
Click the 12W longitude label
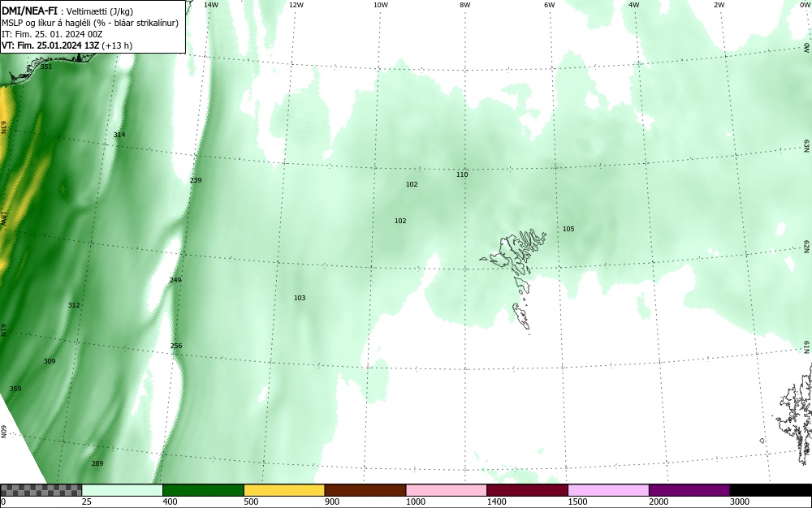pyautogui.click(x=296, y=5)
